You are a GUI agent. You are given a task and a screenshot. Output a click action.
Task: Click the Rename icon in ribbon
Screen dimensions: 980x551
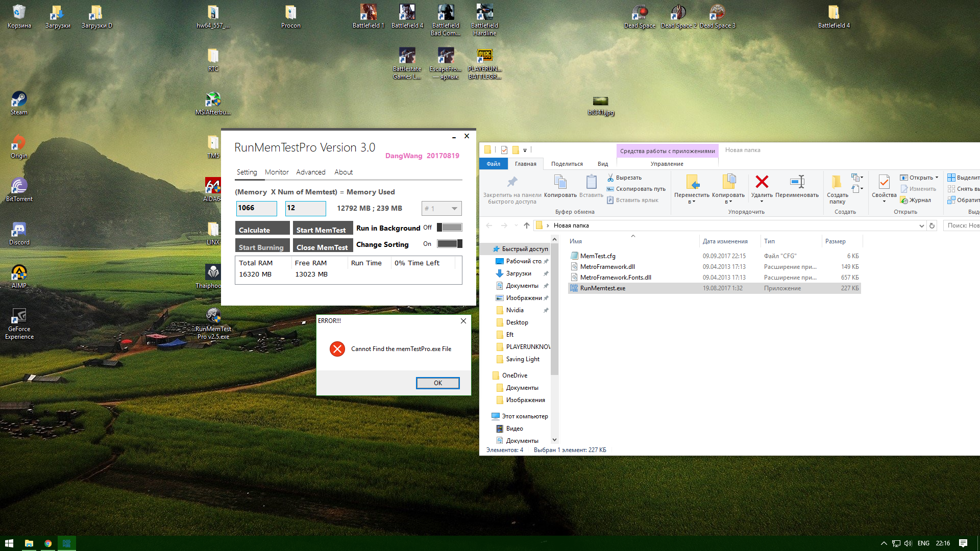(x=797, y=182)
